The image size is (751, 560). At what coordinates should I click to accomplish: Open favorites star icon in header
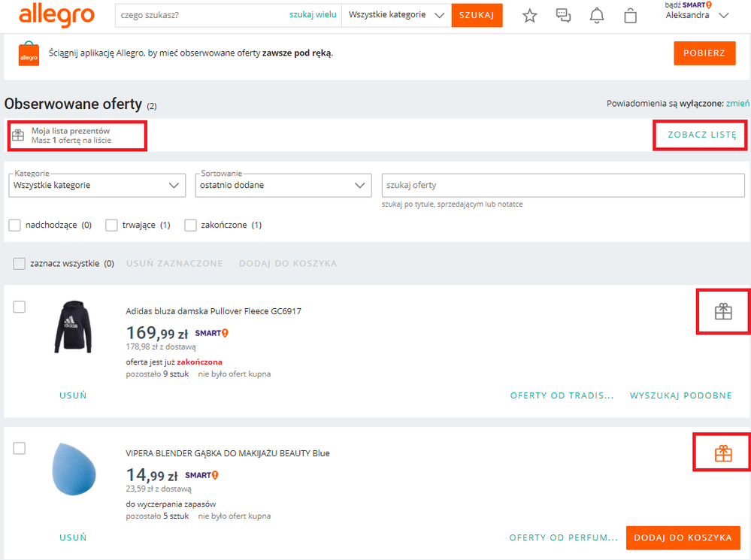pos(530,15)
